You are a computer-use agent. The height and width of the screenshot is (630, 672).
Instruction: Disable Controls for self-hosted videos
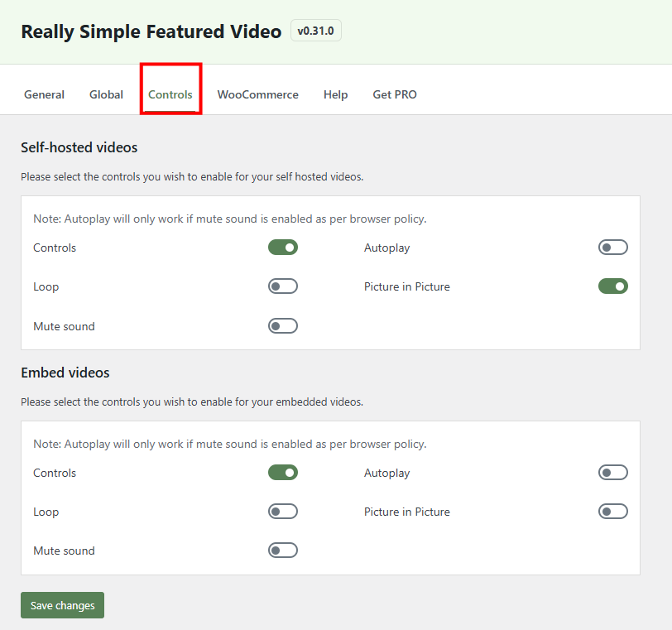(x=282, y=247)
